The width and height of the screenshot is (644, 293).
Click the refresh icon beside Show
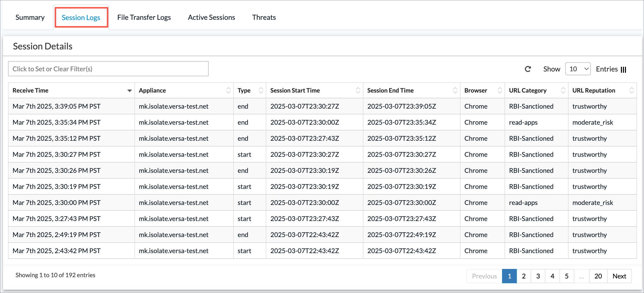pos(528,69)
